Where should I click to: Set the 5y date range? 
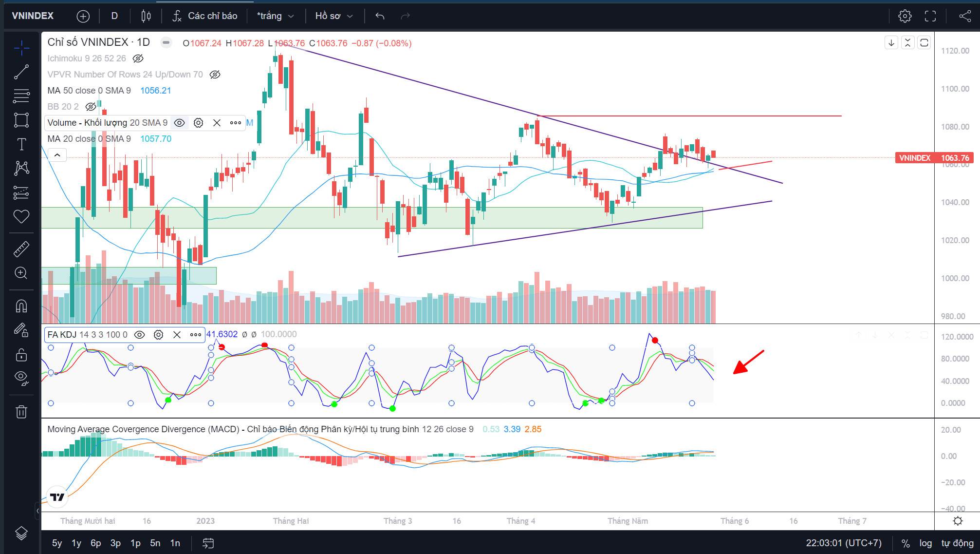(57, 543)
